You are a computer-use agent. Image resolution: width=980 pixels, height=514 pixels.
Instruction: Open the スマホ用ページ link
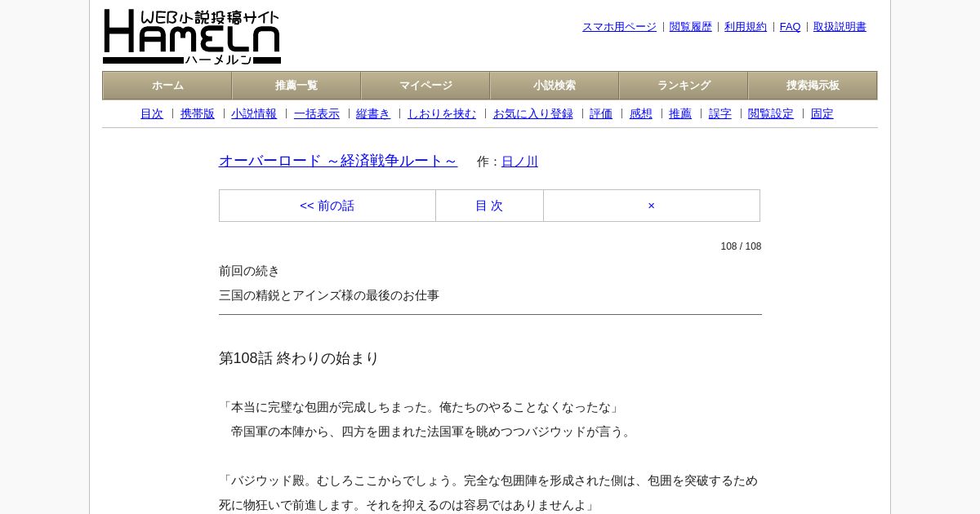[x=619, y=27]
